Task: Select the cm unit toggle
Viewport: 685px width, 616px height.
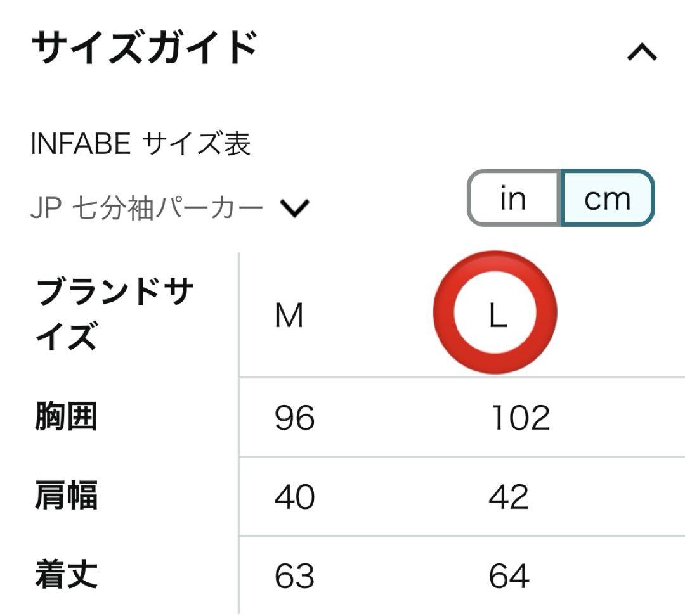Action: [x=607, y=198]
